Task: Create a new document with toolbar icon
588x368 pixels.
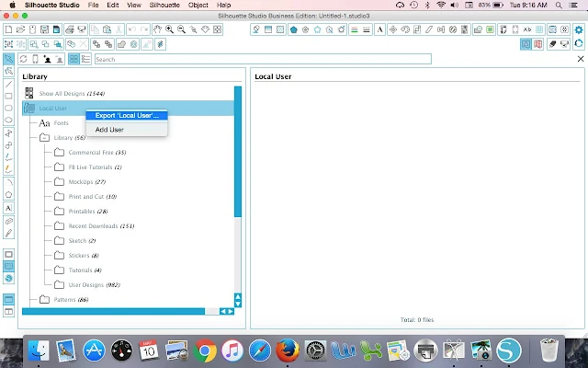Action: pyautogui.click(x=8, y=29)
